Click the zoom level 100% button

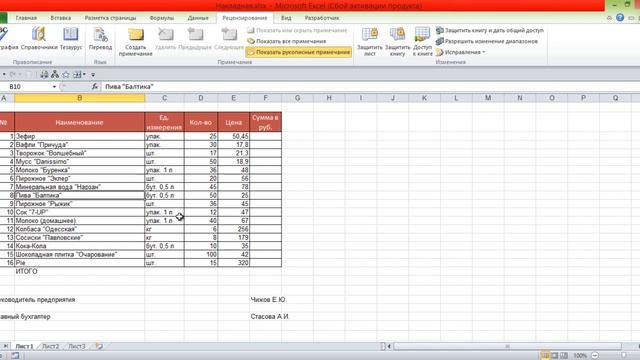coord(580,356)
